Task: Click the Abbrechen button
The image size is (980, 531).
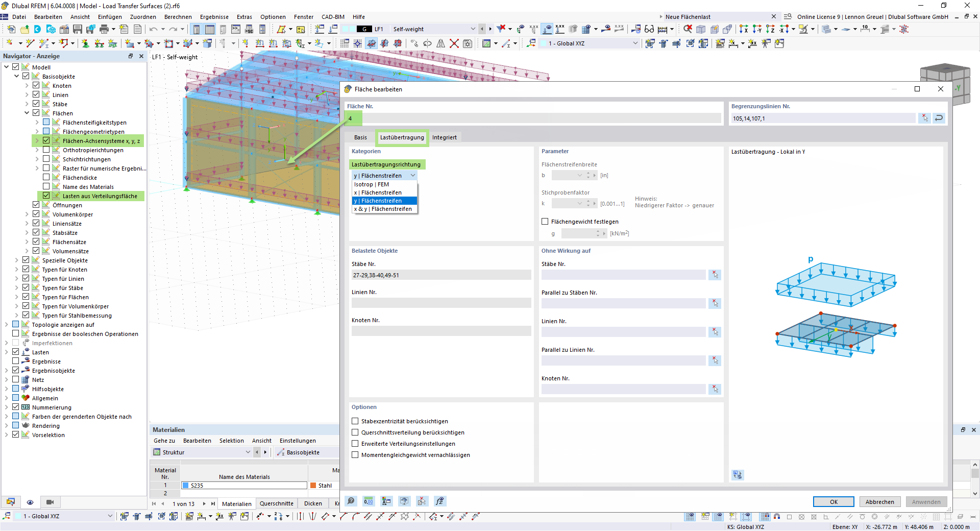Action: tap(880, 502)
